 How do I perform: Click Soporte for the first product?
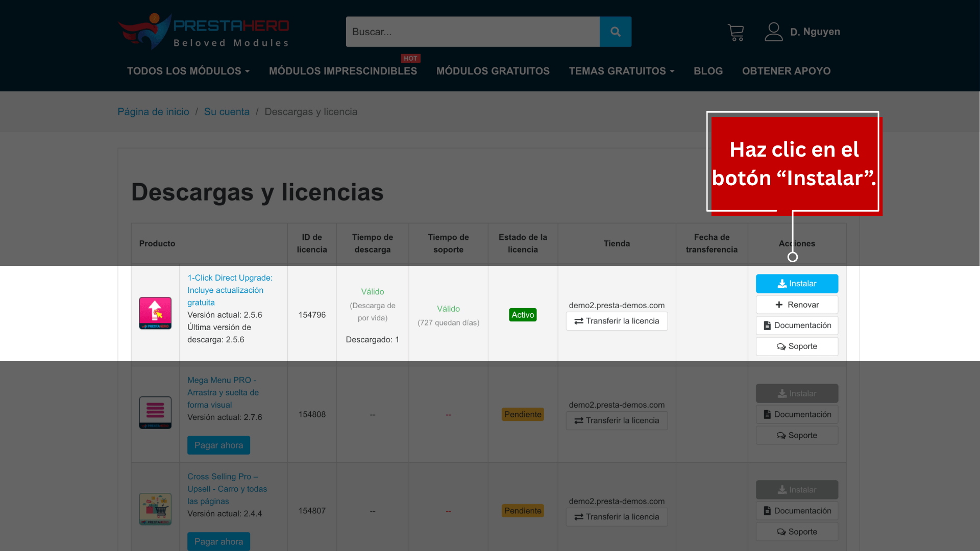coord(796,346)
